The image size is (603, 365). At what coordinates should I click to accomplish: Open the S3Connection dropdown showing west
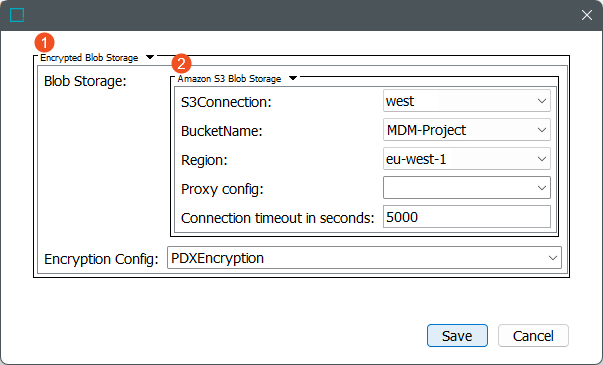[466, 101]
